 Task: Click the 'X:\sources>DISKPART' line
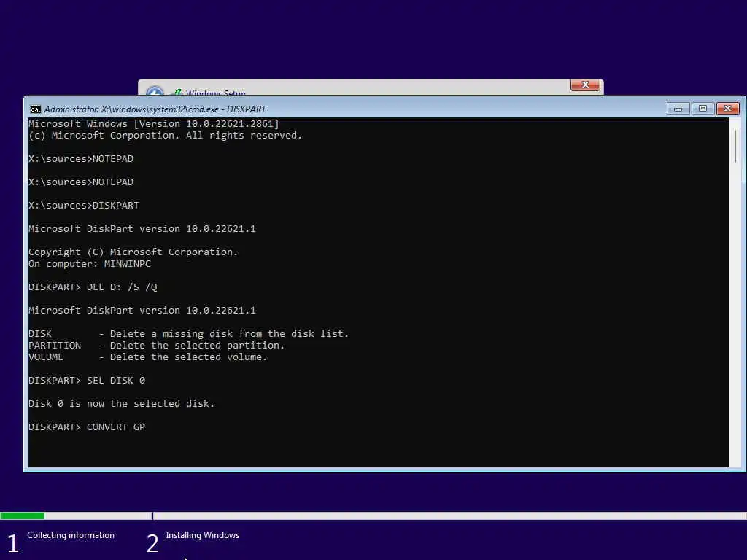point(84,205)
